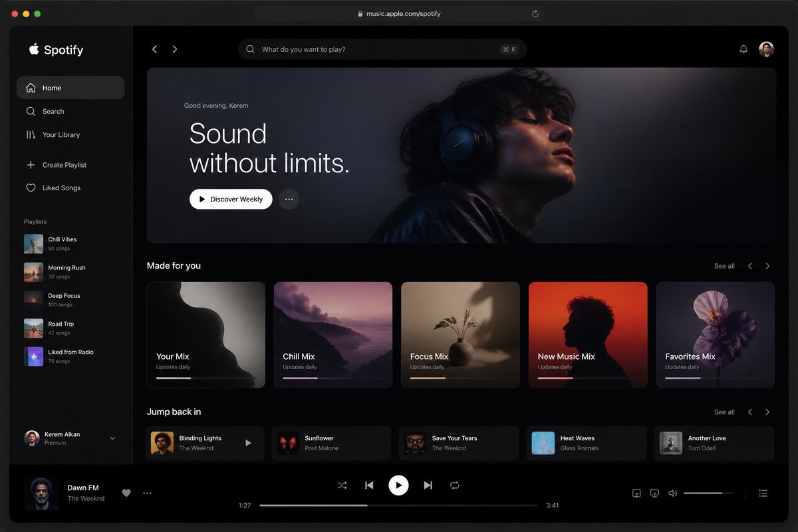Go forward with the right navigation arrow
The height and width of the screenshot is (532, 798).
175,49
